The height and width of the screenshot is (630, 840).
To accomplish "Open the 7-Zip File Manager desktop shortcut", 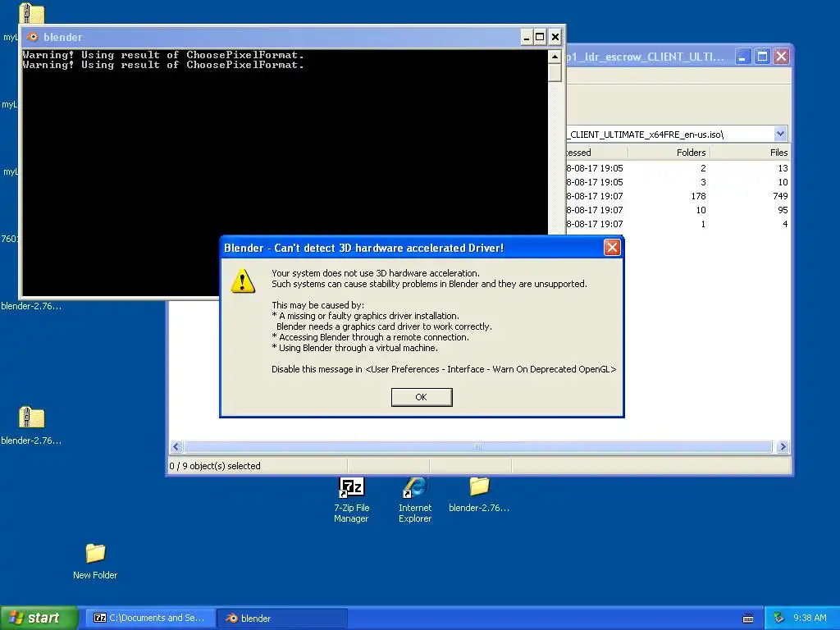I will tap(351, 500).
